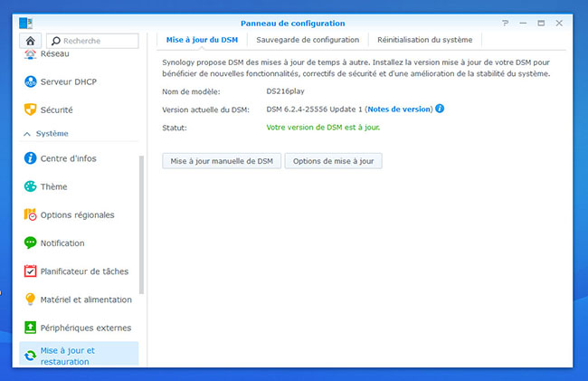The height and width of the screenshot is (381, 588).
Task: Select the Mise à jour du DSM tab
Action: 202,40
